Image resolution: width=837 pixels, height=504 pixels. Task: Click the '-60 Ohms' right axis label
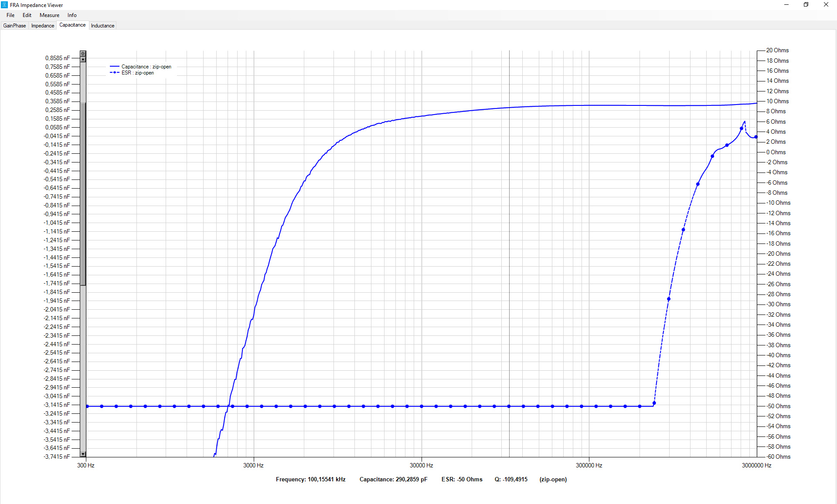(x=779, y=457)
